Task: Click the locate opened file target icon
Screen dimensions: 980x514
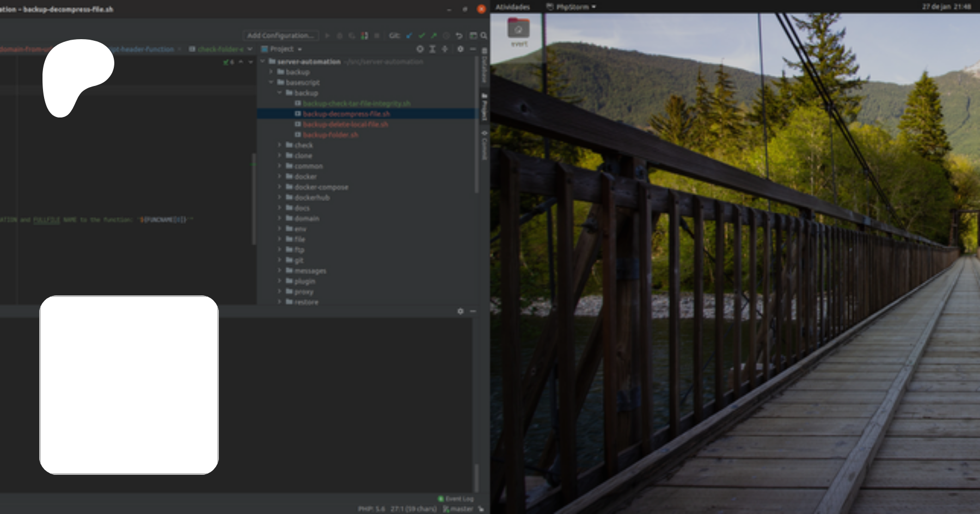Action: click(420, 49)
